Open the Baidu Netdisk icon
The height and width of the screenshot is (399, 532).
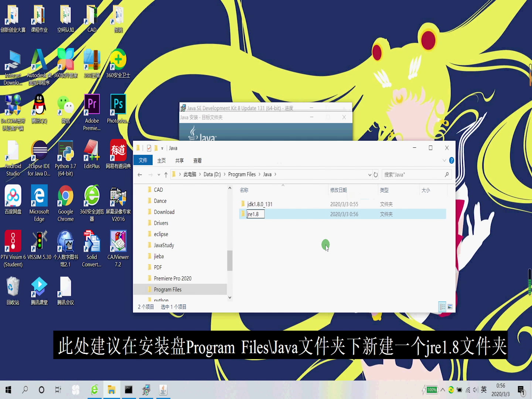[13, 199]
